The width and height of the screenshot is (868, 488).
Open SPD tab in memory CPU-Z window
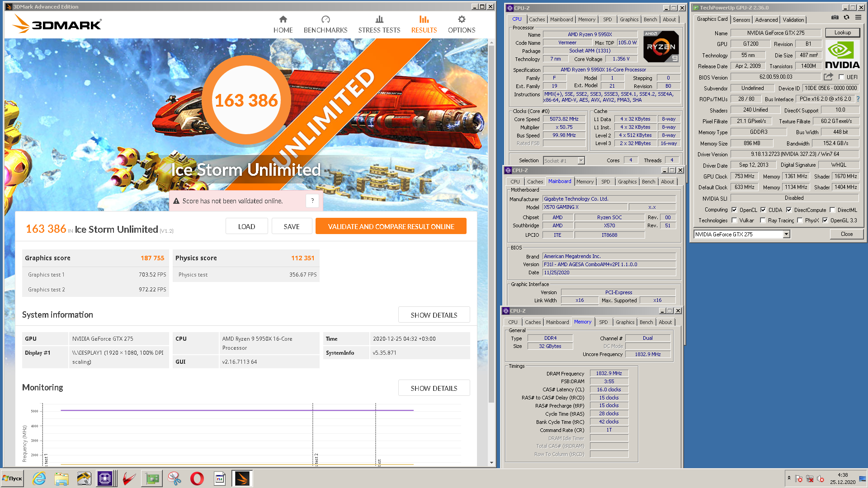coord(603,322)
